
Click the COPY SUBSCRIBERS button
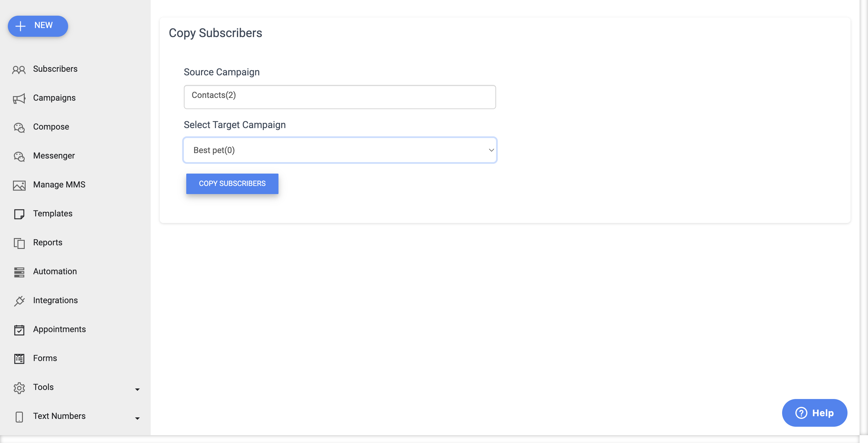[x=232, y=184]
